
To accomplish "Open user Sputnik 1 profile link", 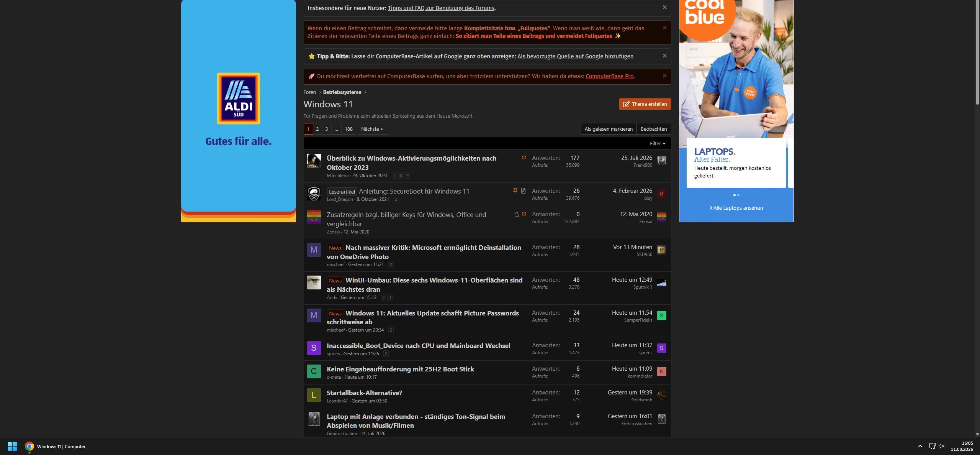I will tap(643, 287).
